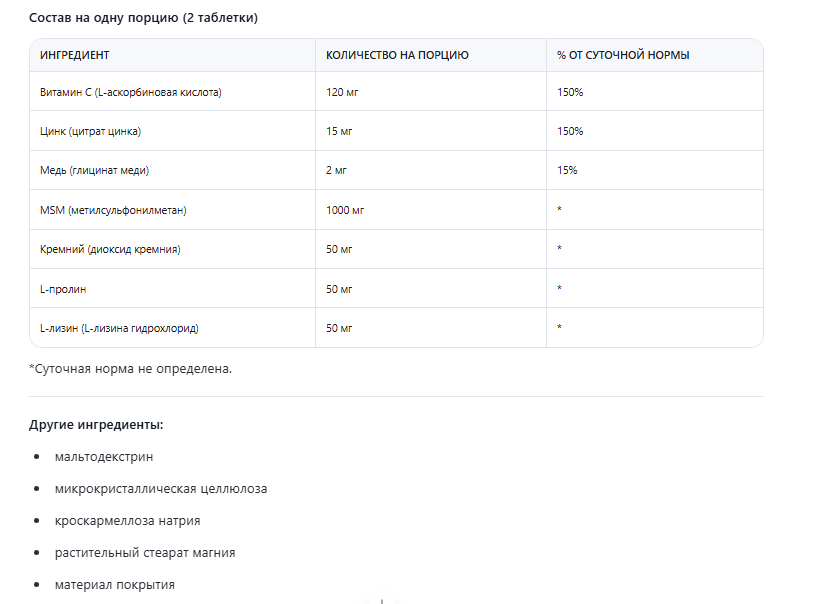Select the 'Цинк (цитрат цинка)' row label
Viewport: 824px width, 604px height.
90,131
